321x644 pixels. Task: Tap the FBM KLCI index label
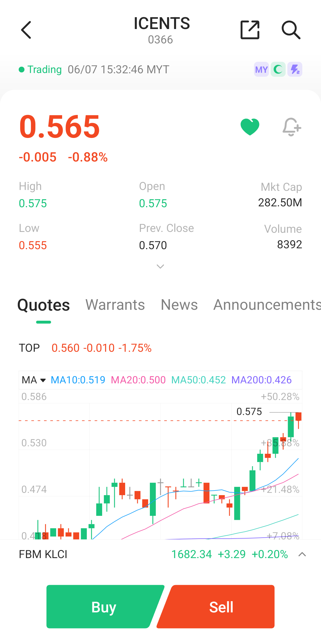click(x=43, y=554)
